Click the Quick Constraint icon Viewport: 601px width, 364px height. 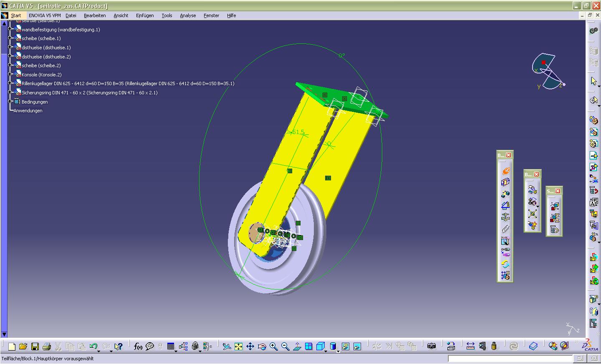click(x=505, y=240)
